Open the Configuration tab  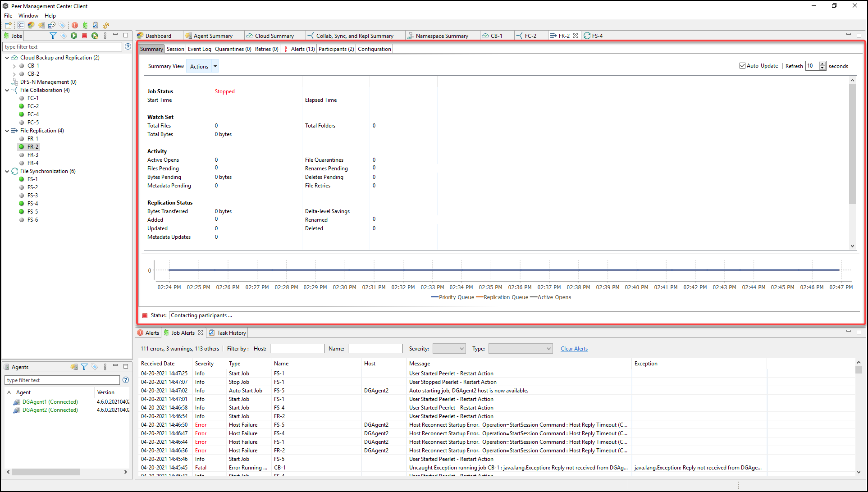point(374,49)
